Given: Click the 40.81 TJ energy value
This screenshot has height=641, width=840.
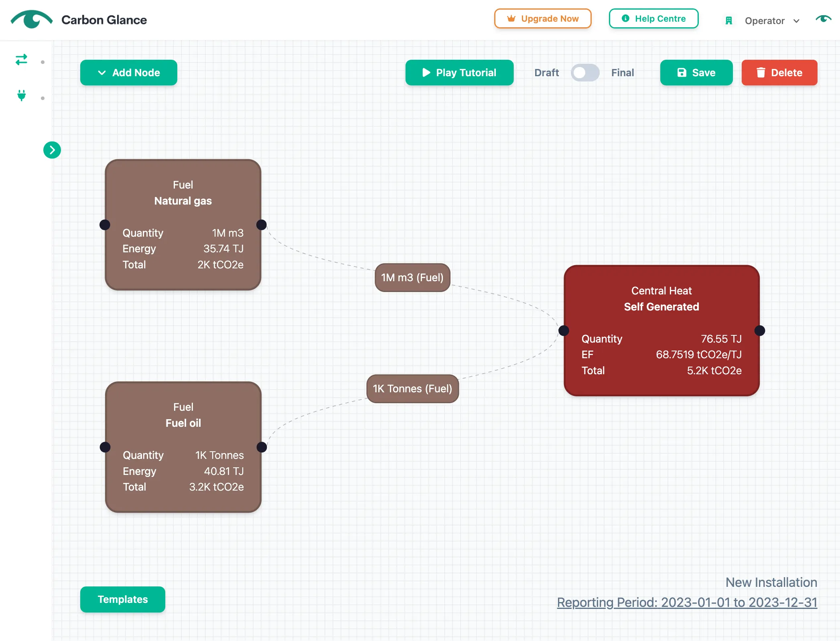Looking at the screenshot, I should 224,471.
